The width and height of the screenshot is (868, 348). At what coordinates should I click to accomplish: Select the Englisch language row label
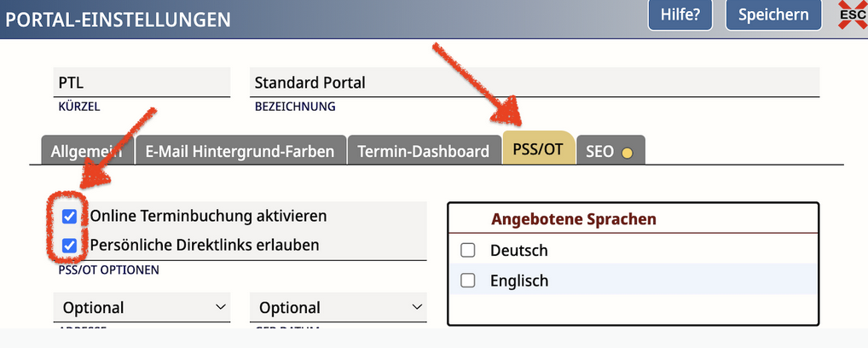[519, 281]
